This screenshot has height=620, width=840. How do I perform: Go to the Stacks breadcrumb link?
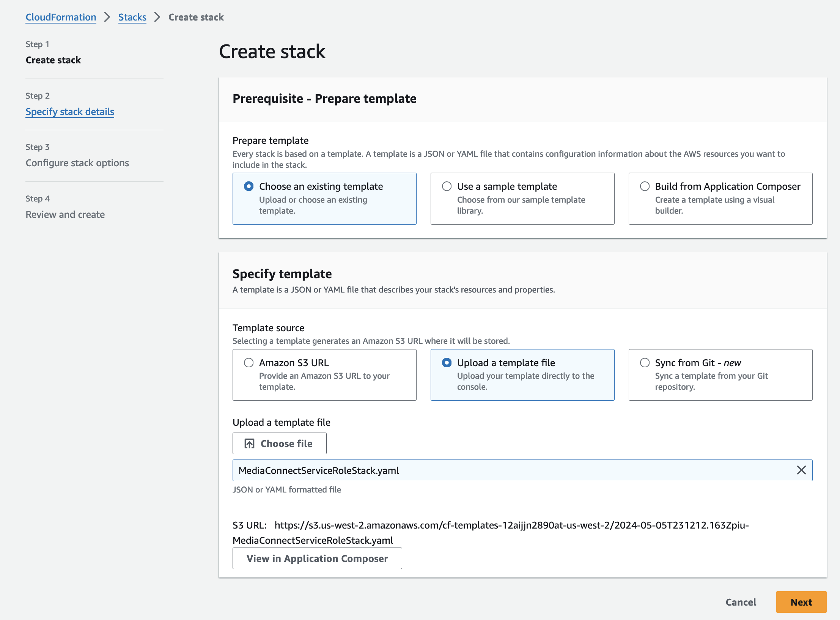click(x=132, y=17)
